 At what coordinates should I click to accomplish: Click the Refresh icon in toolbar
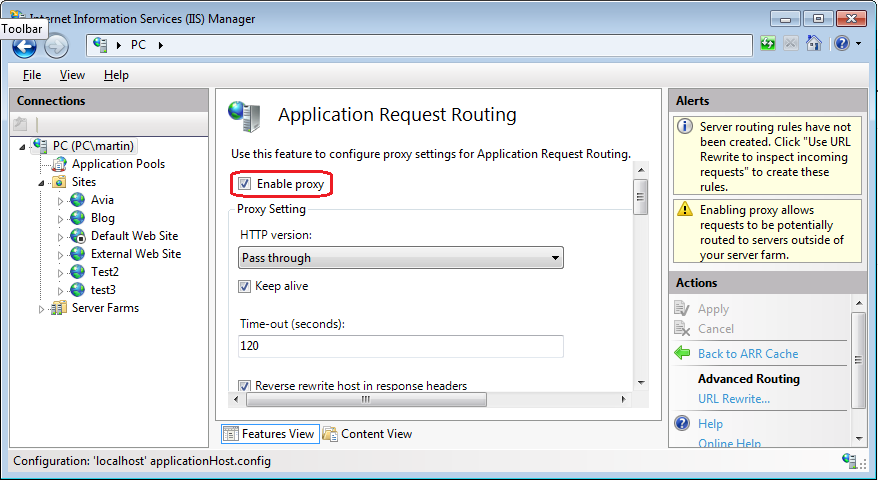[x=768, y=44]
